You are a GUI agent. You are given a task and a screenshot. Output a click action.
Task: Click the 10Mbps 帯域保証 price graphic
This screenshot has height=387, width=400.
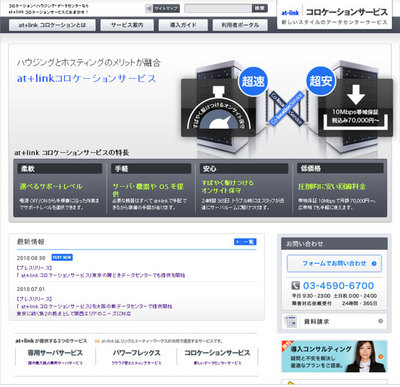[355, 108]
